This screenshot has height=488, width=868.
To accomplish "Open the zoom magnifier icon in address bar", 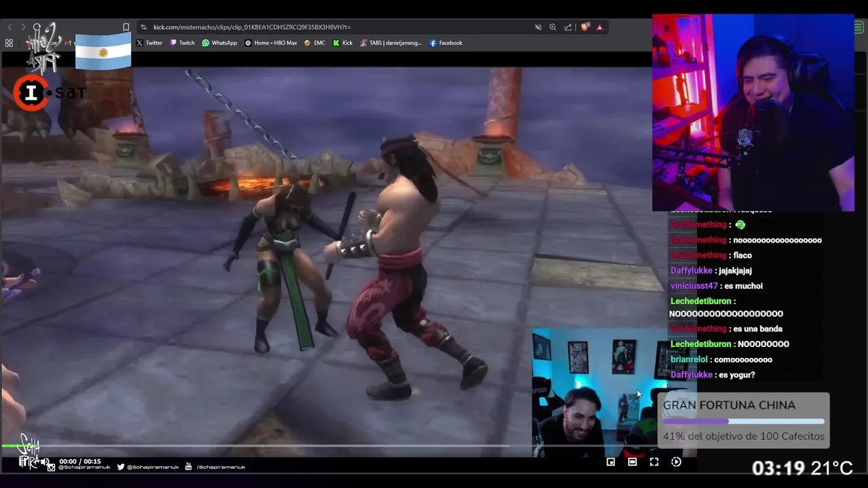I will (553, 27).
